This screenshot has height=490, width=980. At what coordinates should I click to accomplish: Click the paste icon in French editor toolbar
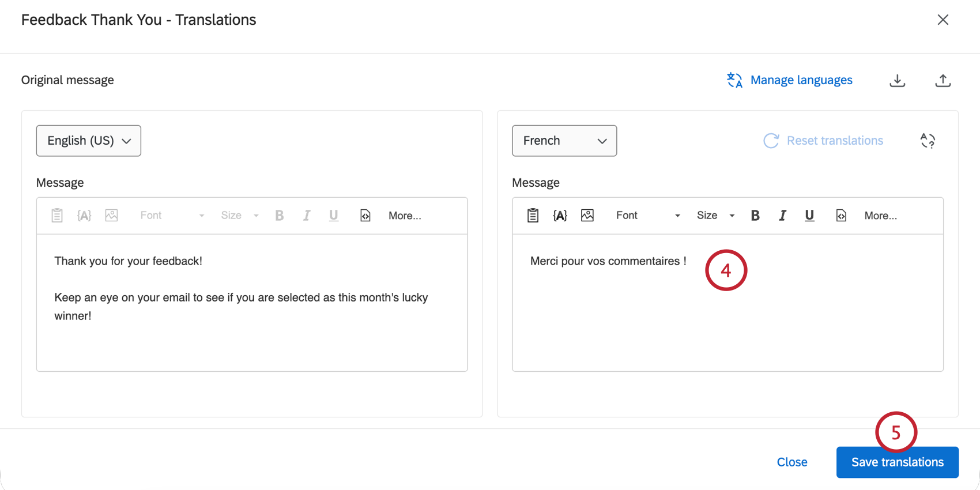[x=533, y=216]
